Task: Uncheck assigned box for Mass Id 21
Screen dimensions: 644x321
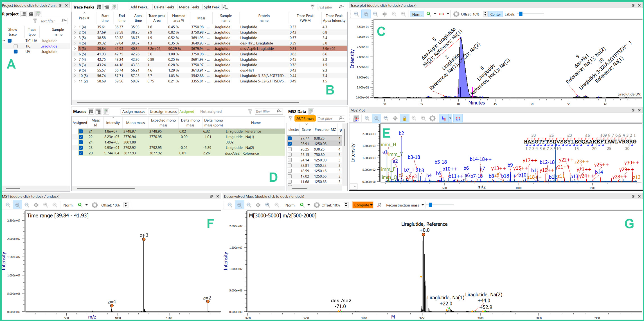Action: pyautogui.click(x=81, y=131)
